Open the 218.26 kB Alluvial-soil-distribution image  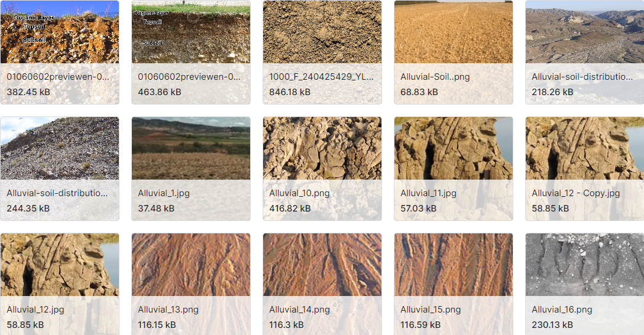pos(585,52)
